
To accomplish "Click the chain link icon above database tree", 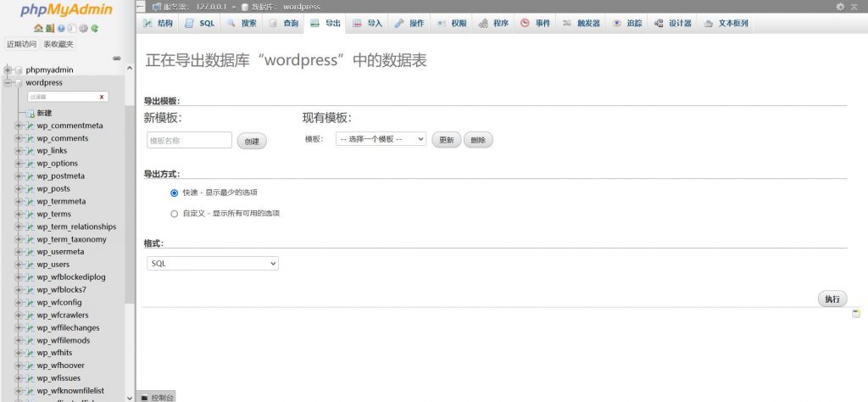I will tap(117, 59).
